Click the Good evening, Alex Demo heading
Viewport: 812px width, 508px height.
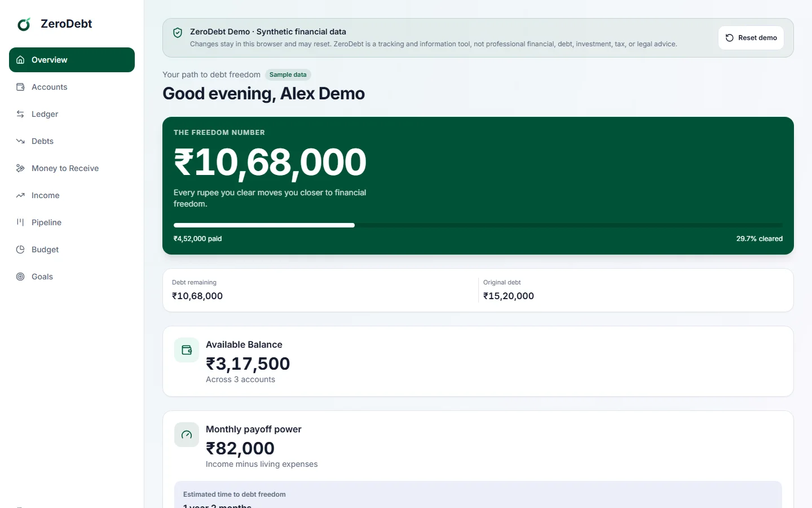coord(264,94)
